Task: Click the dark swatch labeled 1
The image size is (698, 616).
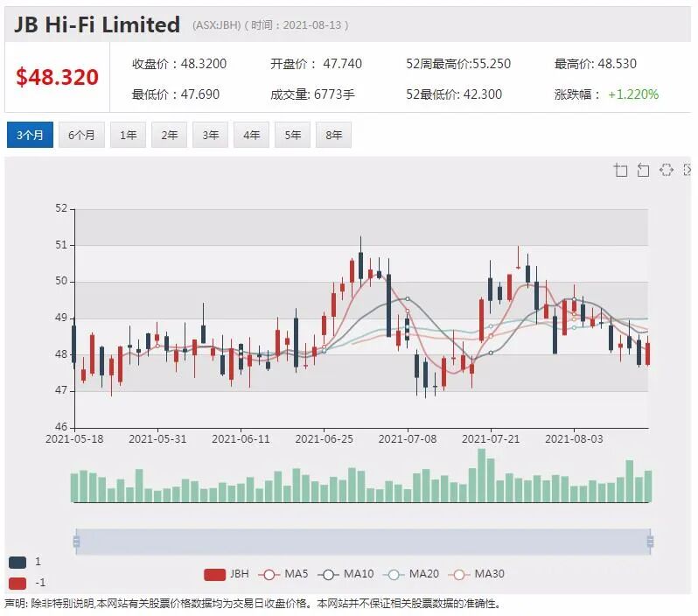Action: pyautogui.click(x=17, y=562)
